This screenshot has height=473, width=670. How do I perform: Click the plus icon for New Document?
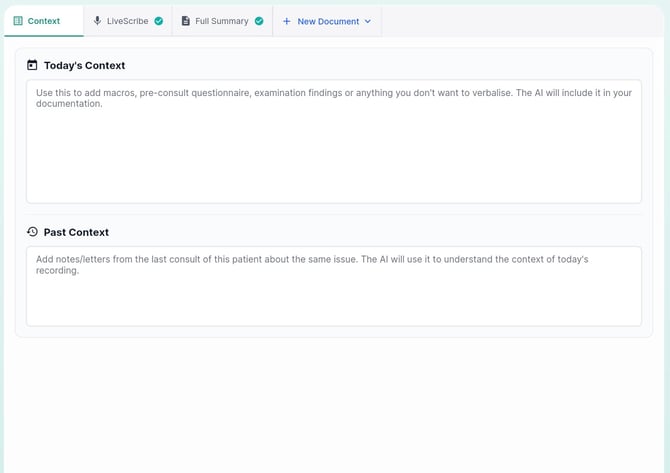(286, 21)
